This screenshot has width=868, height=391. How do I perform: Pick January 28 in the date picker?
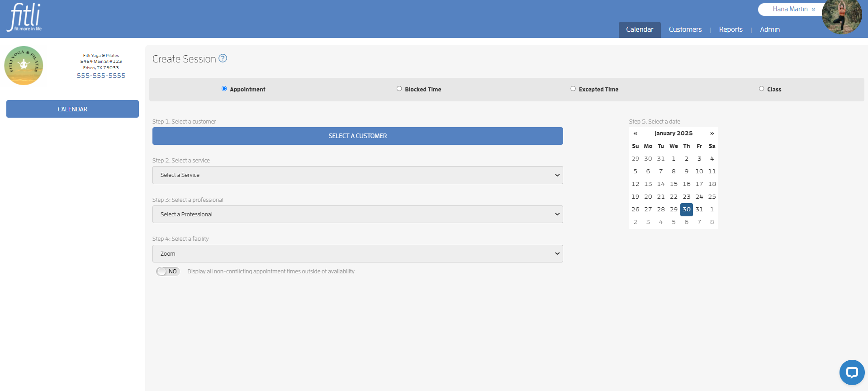(x=661, y=210)
